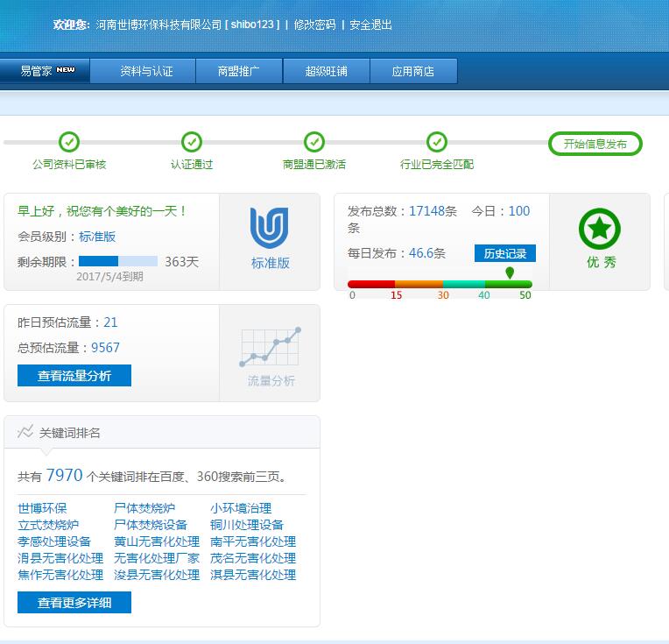Viewport: 669px width, 644px height.
Task: Click the 认证通过 green checkmark icon
Action: 192,142
